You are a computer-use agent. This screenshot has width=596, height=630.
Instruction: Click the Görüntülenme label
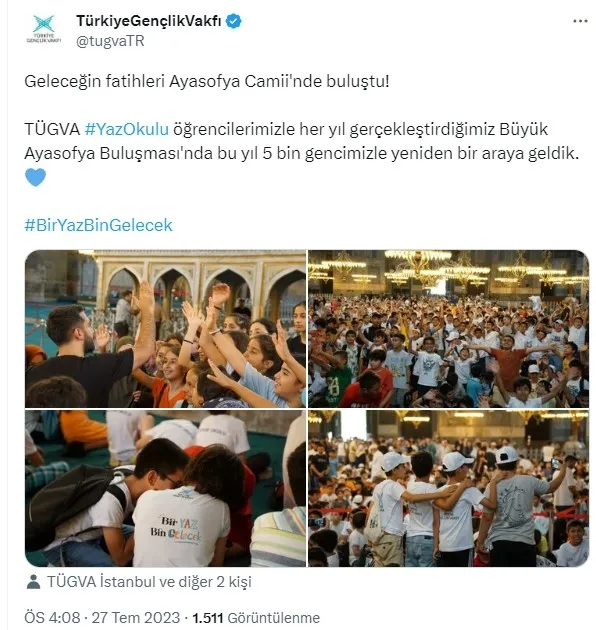pos(274,618)
